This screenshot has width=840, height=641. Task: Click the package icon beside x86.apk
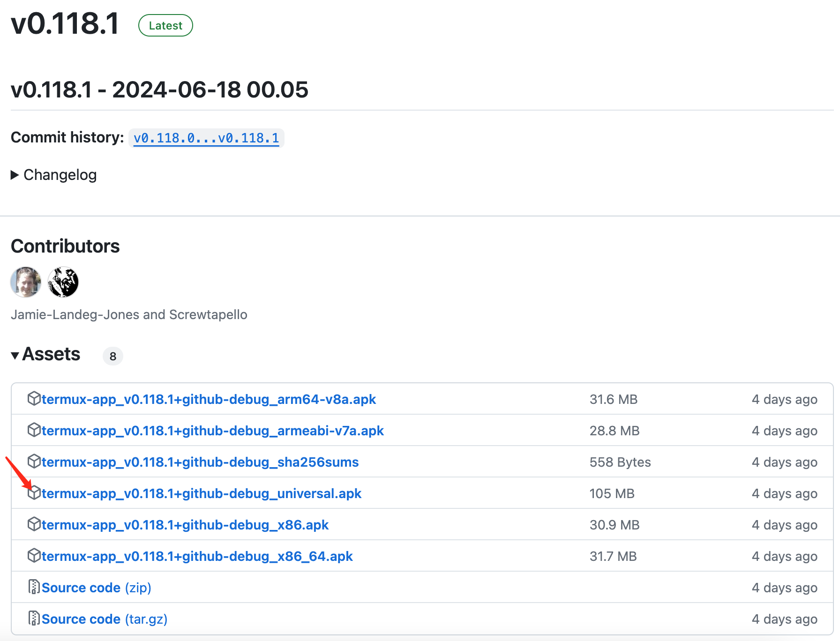pos(34,524)
